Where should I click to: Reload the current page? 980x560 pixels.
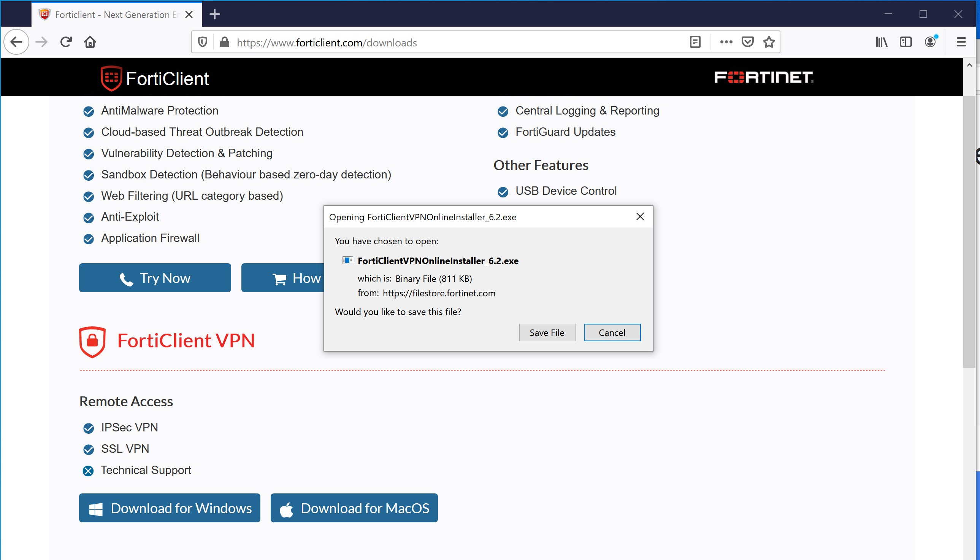66,42
